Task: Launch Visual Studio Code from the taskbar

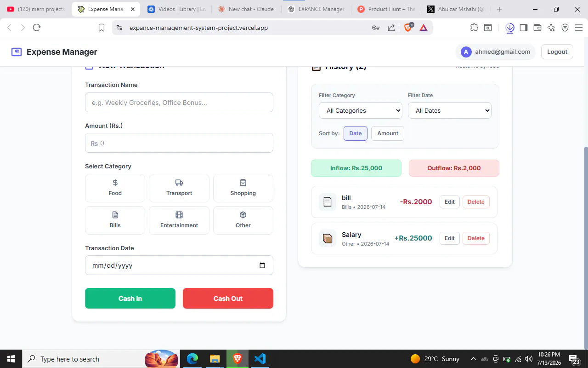Action: pos(260,359)
